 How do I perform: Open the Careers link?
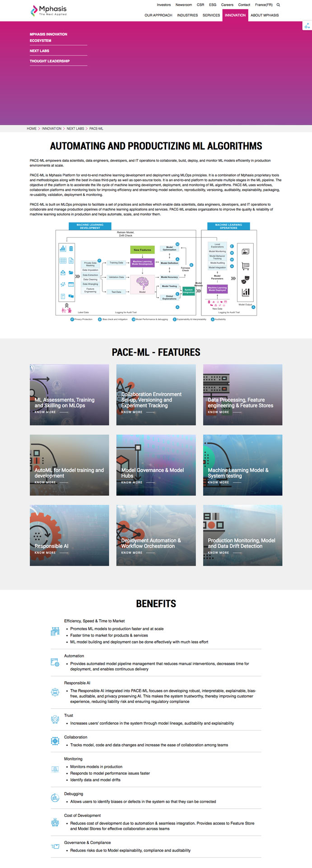pos(227,5)
